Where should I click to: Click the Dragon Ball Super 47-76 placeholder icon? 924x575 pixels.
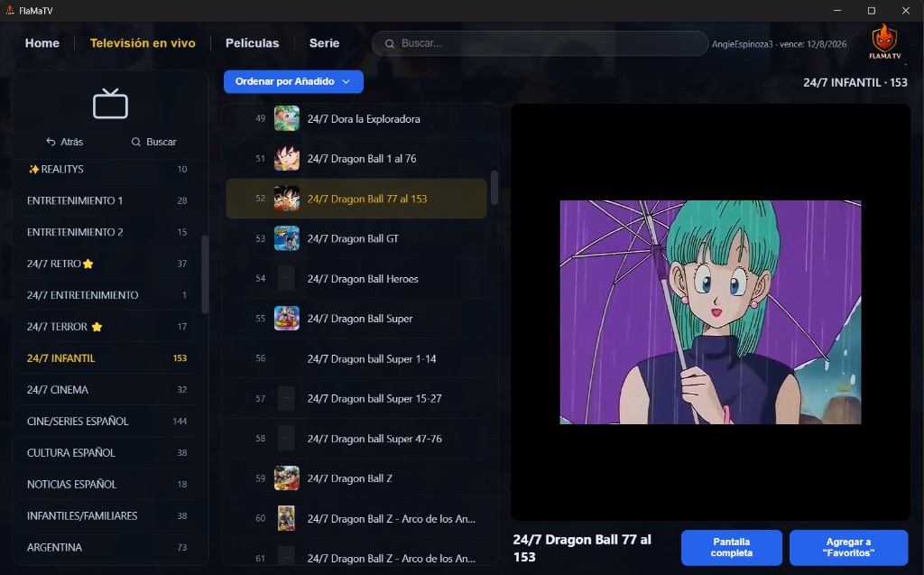click(x=286, y=438)
